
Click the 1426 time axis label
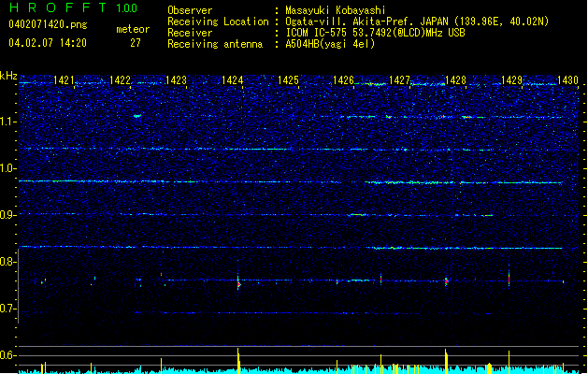coord(343,80)
